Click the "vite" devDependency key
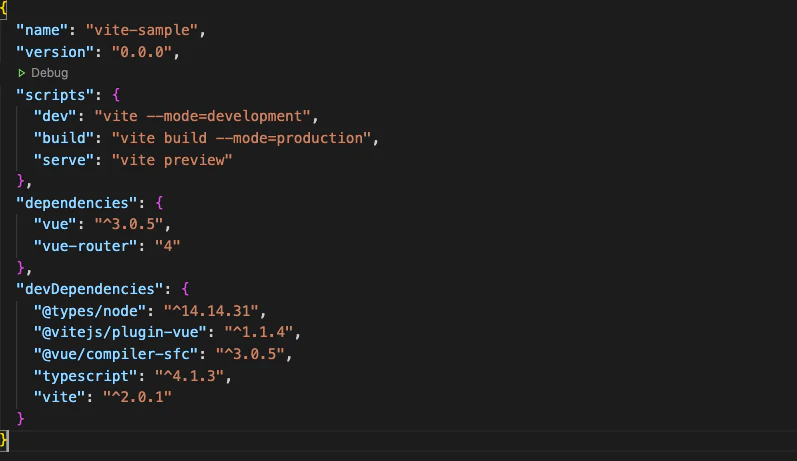 [59, 396]
